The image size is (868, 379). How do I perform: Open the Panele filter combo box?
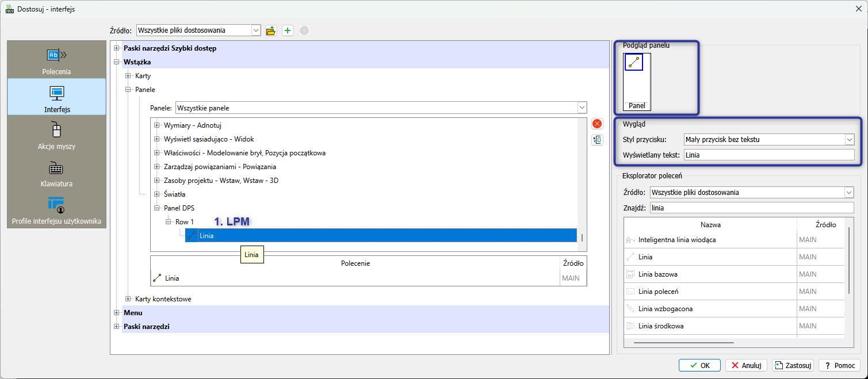pos(582,108)
